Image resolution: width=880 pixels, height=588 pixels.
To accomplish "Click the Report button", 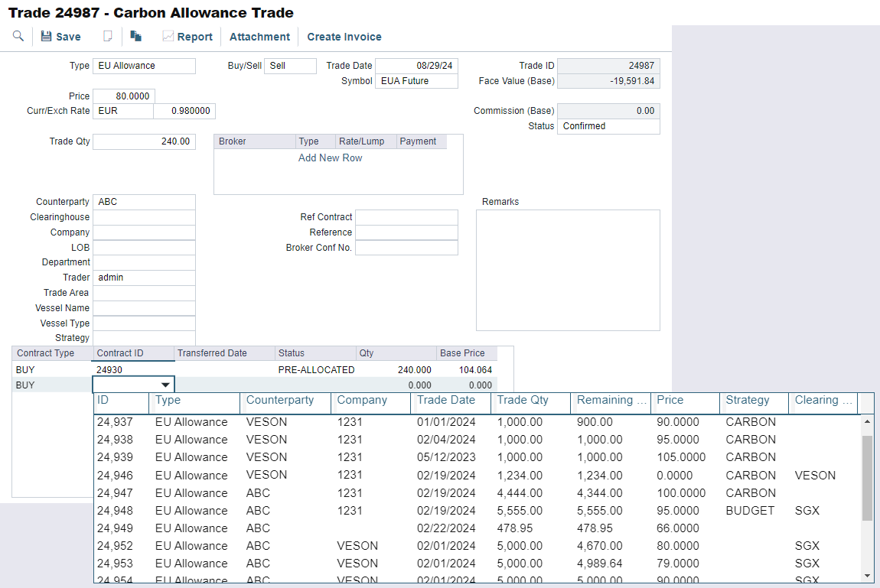I will 187,36.
